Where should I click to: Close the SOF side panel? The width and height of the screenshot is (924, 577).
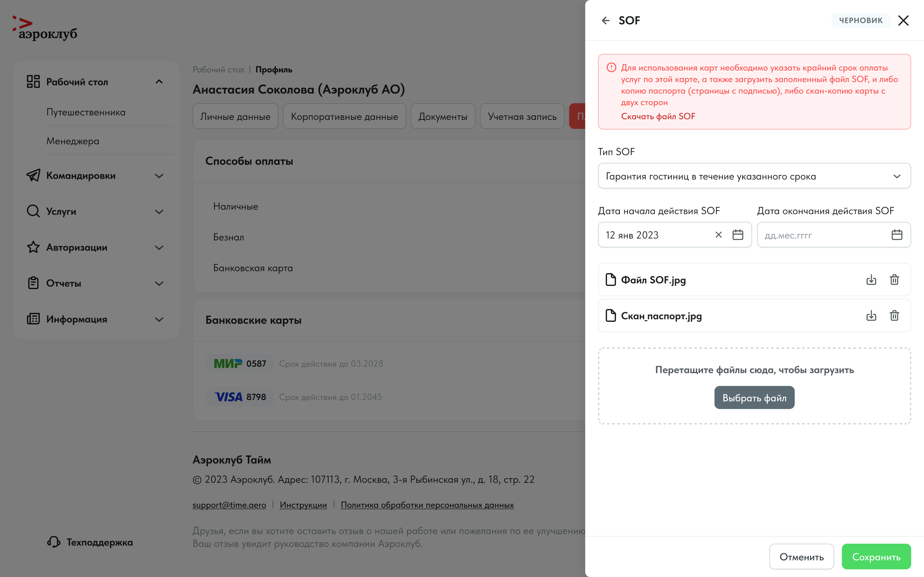903,21
